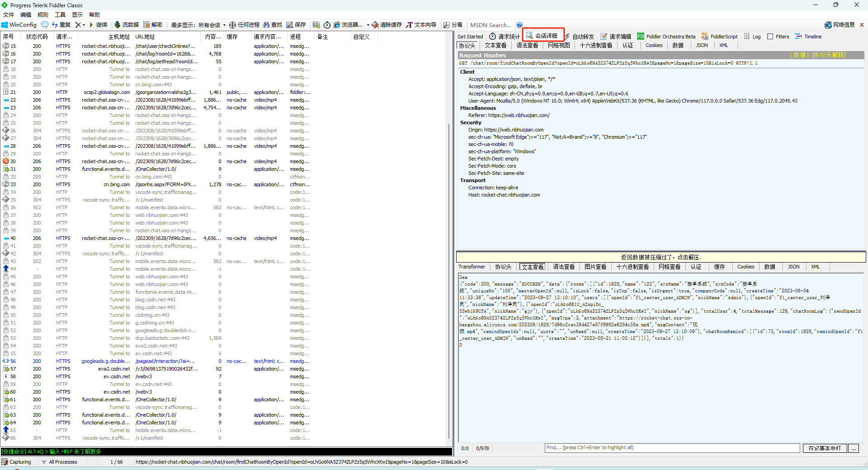
Task: Click the 保存 save toolbar button
Action: (x=296, y=25)
